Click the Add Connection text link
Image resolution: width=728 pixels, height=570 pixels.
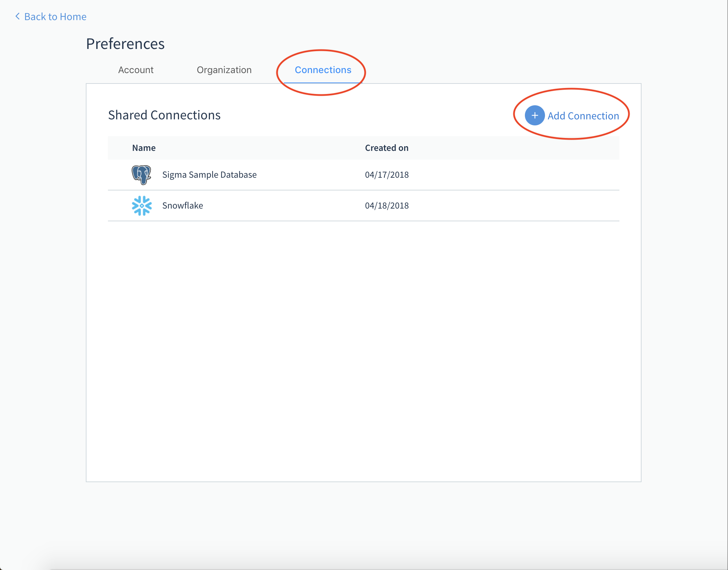pyautogui.click(x=583, y=116)
